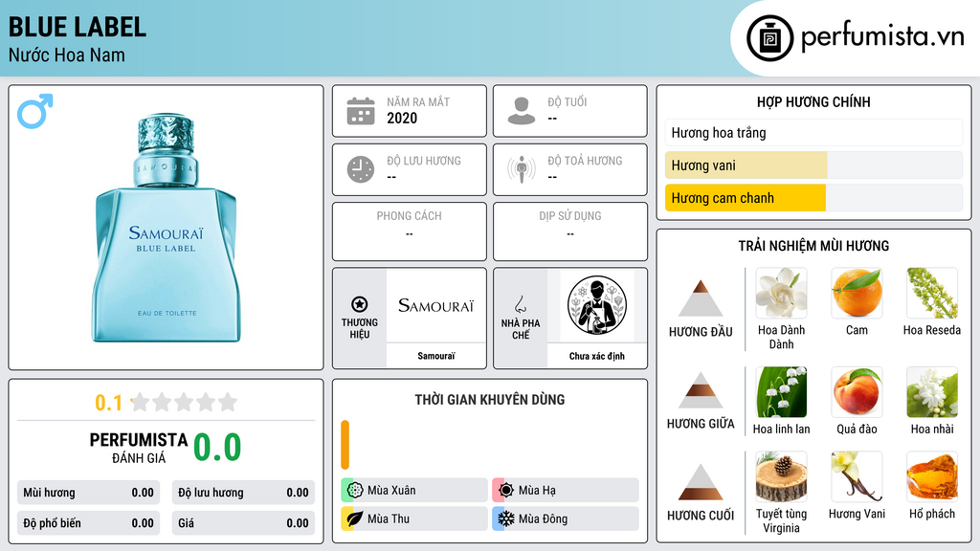Click the 0.1 rating number
The height and width of the screenshot is (551, 980).
[109, 403]
